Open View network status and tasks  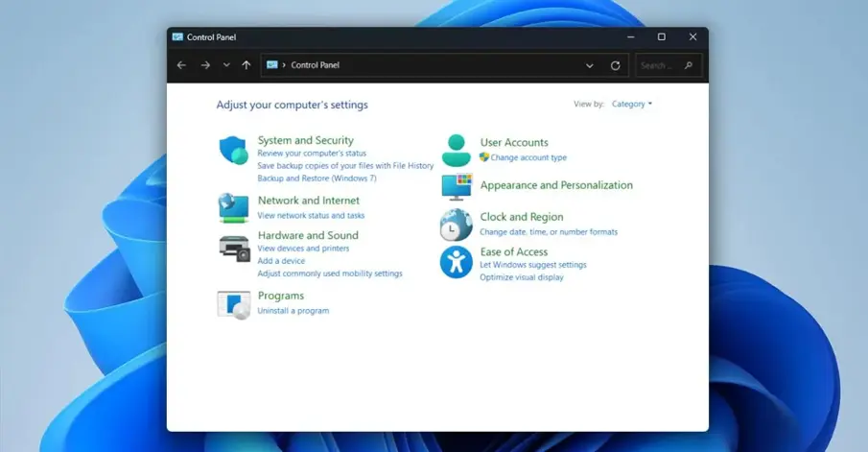(x=311, y=216)
